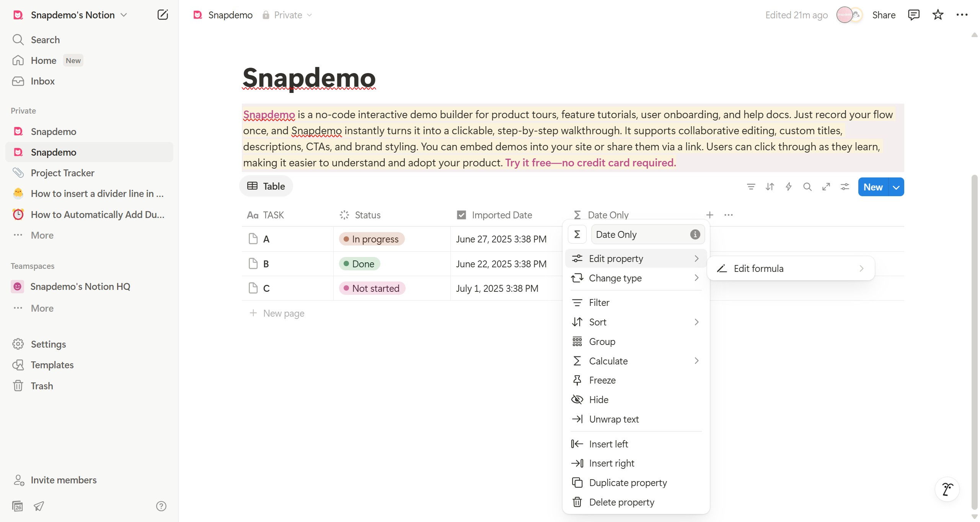Open the comments icon in top bar

[913, 15]
